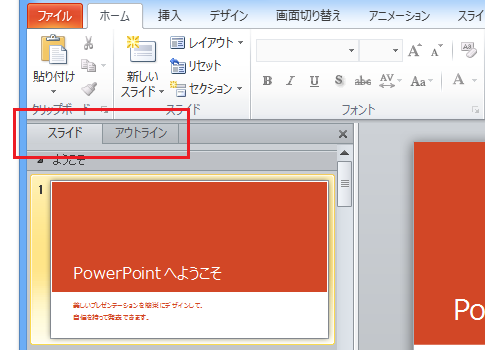Click the Decrease Font Size icon
This screenshot has height=360, width=485.
click(437, 50)
